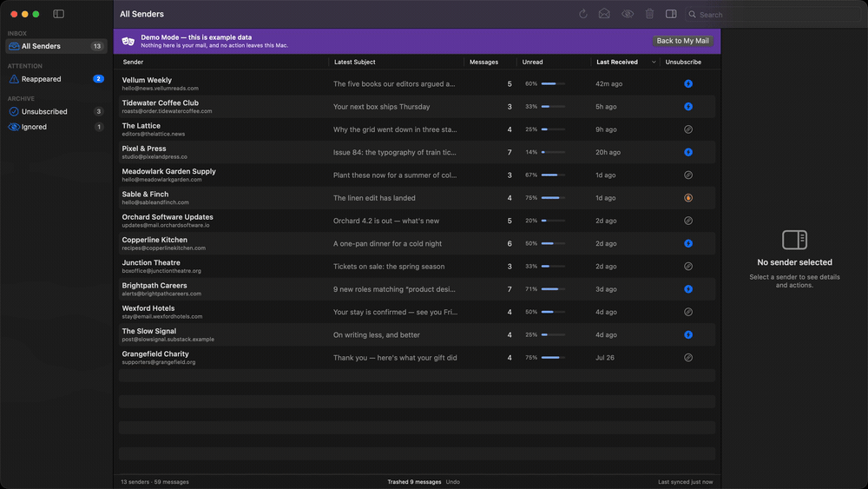Click the open envelope mark-read icon
The width and height of the screenshot is (868, 489).
pos(604,14)
